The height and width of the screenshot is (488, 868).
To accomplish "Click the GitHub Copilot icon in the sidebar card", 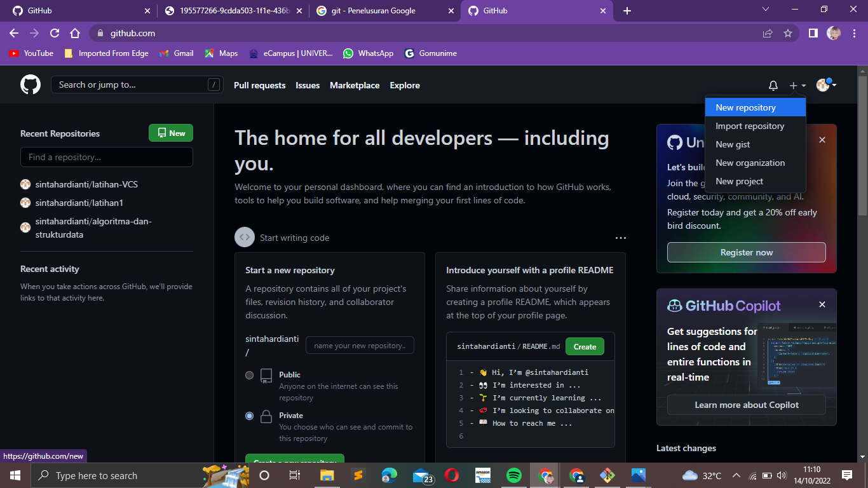I will point(675,306).
